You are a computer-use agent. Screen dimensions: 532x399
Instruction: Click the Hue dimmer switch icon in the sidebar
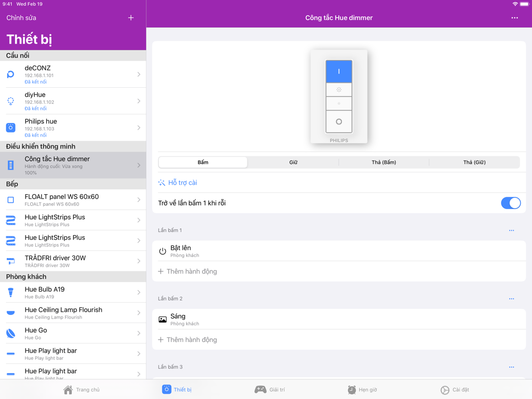[x=11, y=165]
